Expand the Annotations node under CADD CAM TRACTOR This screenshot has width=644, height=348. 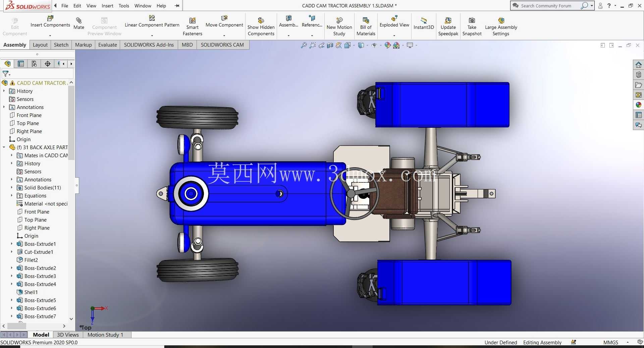coord(4,107)
